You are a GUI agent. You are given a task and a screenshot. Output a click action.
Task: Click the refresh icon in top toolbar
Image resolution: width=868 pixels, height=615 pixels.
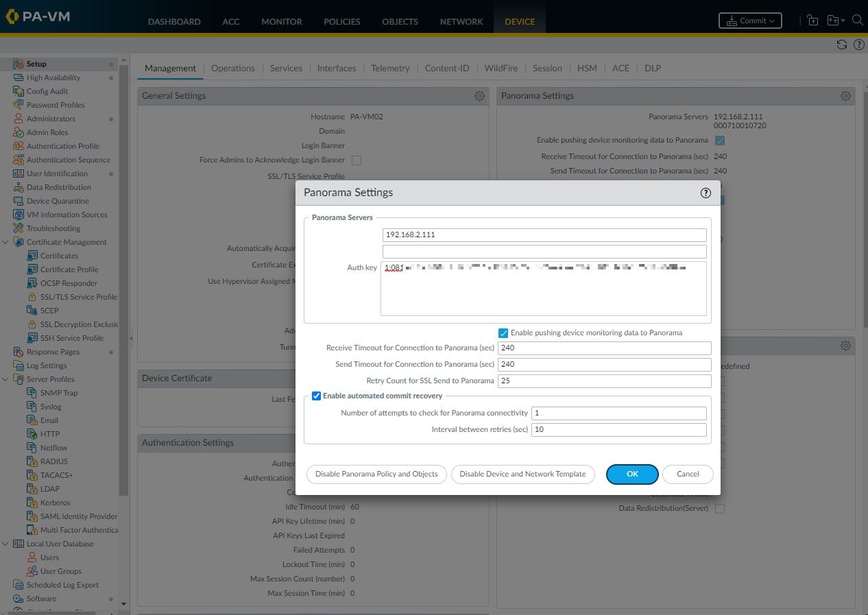point(842,45)
